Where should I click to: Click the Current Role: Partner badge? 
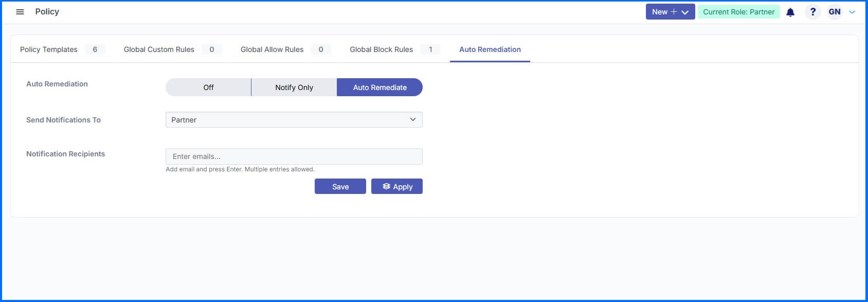click(739, 12)
